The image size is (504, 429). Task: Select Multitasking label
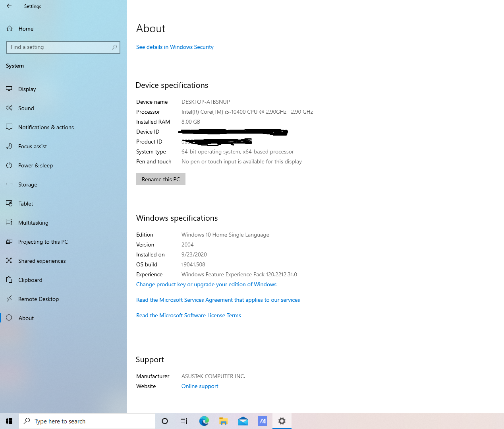coord(33,223)
